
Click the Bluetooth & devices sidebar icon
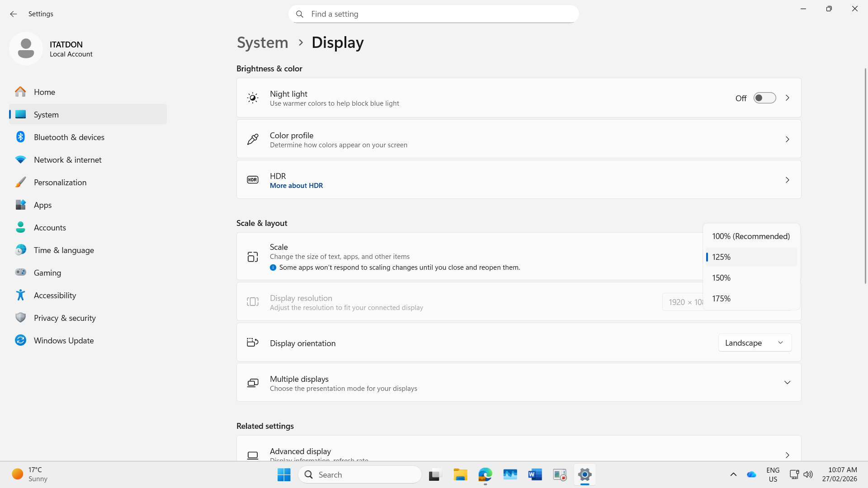(20, 137)
